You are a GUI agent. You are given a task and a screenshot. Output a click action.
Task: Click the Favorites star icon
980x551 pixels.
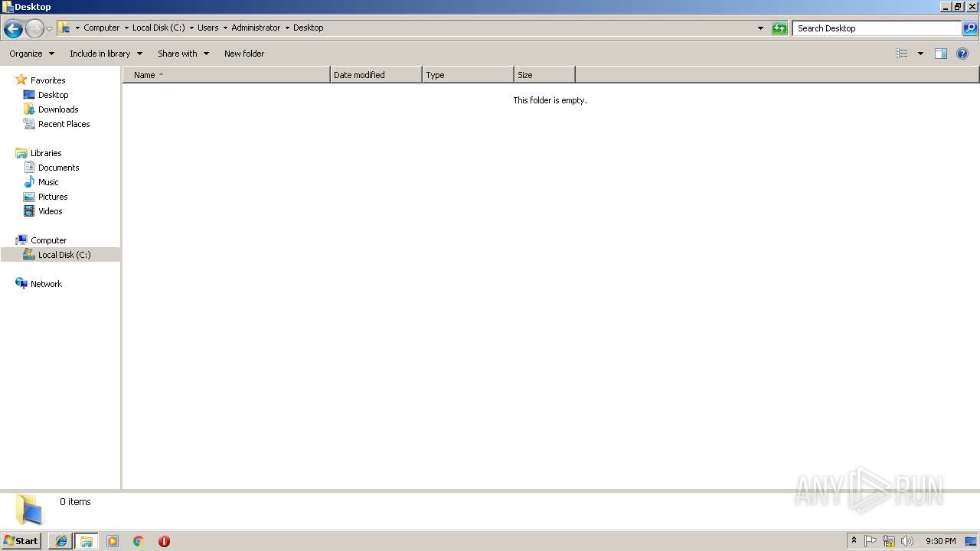point(21,80)
